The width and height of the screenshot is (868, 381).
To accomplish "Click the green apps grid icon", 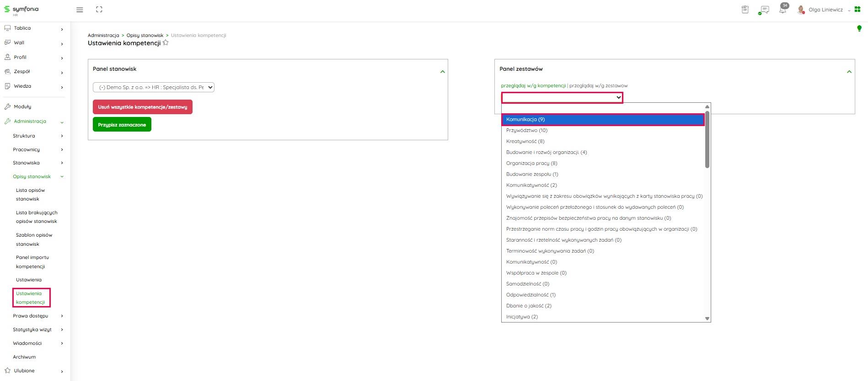I will pos(857,10).
